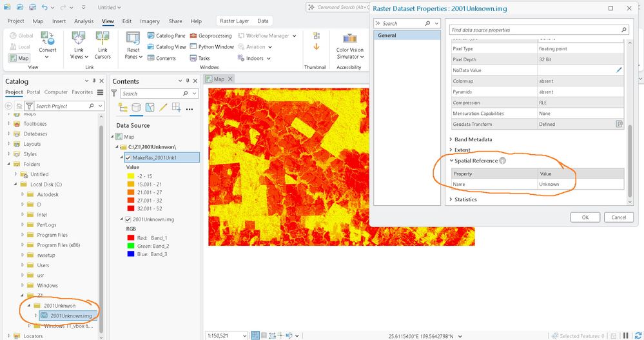Click the Save Project icon in quick access toolbar

(x=32, y=7)
